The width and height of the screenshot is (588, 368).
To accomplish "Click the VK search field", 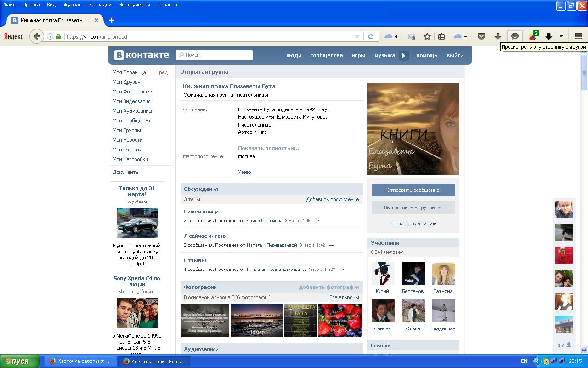I will click(x=215, y=55).
